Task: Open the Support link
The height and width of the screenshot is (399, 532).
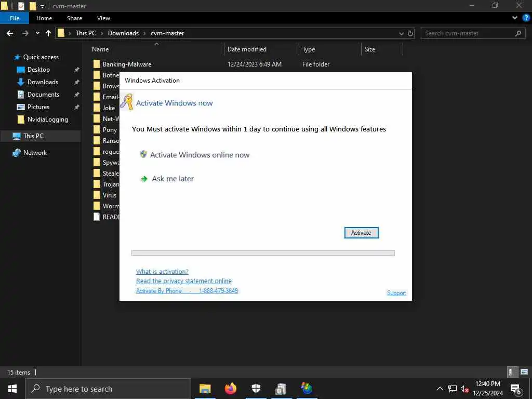Action: [x=396, y=293]
